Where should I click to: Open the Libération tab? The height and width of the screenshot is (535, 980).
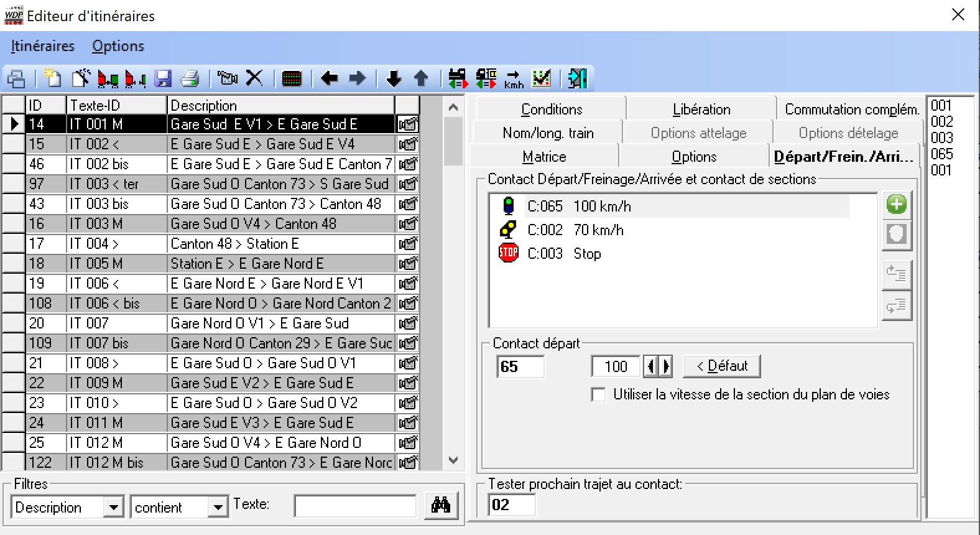[701, 109]
